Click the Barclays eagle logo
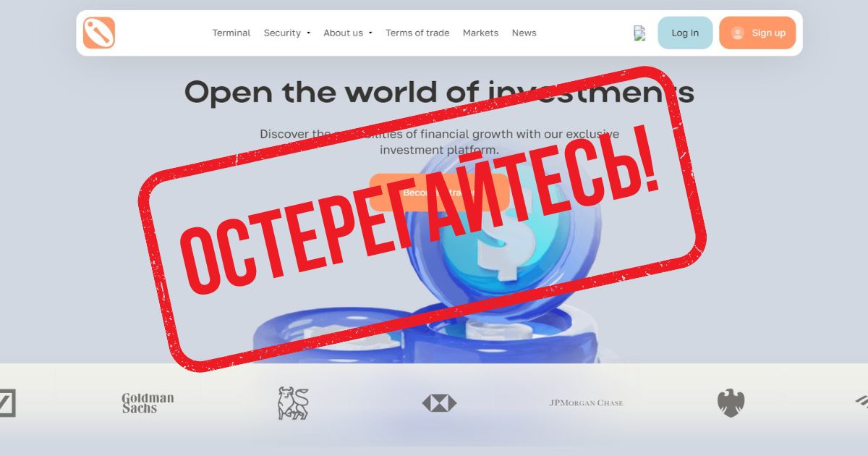The height and width of the screenshot is (456, 868). click(731, 403)
